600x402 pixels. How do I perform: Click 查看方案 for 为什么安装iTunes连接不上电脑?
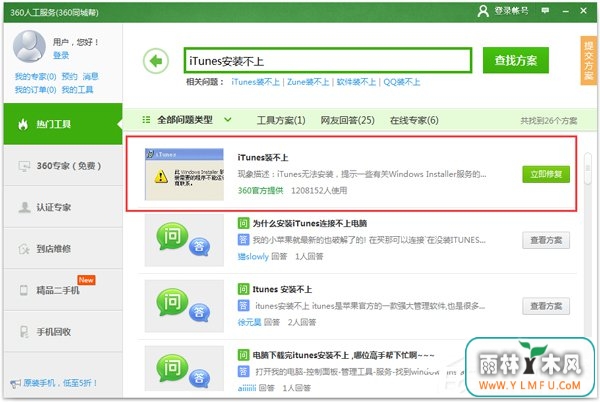tap(546, 240)
